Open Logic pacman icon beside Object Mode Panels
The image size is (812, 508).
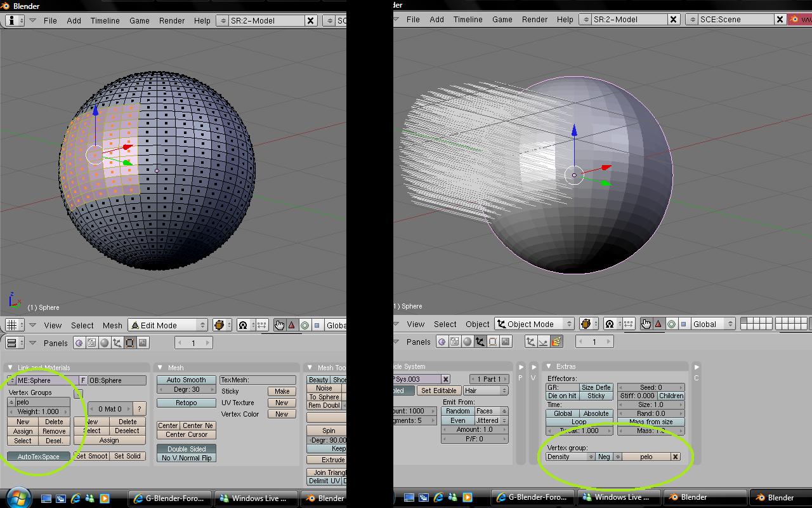pyautogui.click(x=442, y=342)
